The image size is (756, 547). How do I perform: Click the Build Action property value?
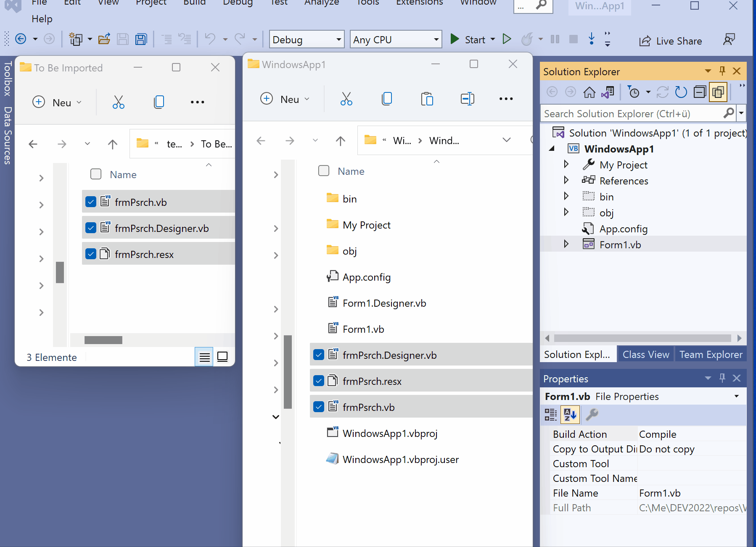(x=692, y=434)
